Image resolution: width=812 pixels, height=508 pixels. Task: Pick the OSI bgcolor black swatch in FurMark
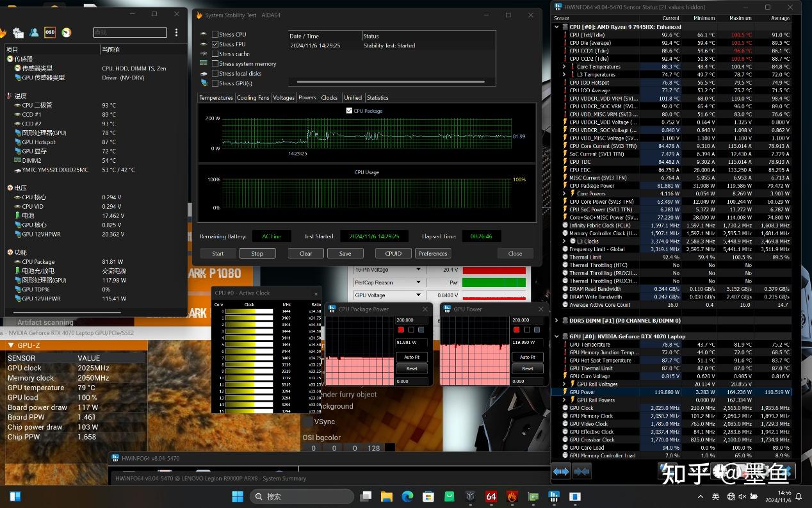pyautogui.click(x=390, y=448)
